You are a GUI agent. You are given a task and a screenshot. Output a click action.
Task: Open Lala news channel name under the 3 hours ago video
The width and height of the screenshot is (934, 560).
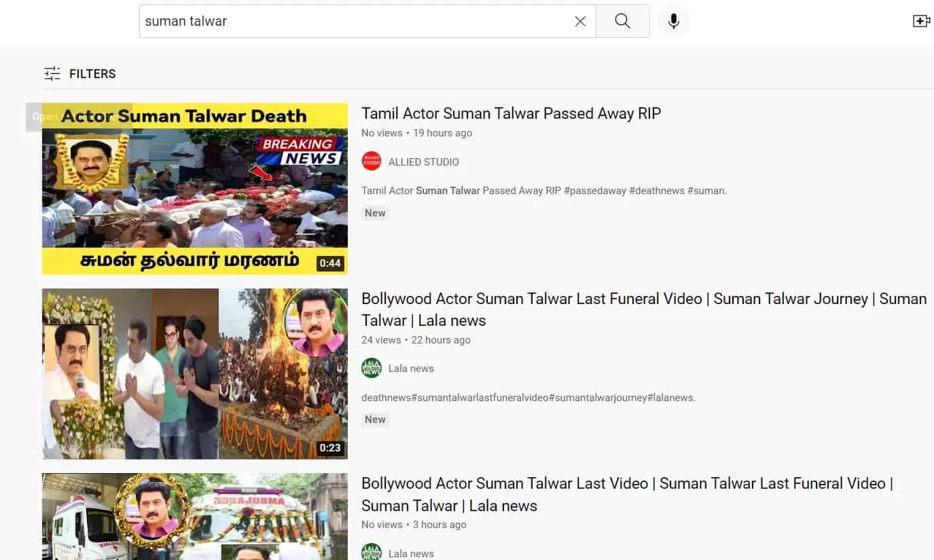pos(411,553)
